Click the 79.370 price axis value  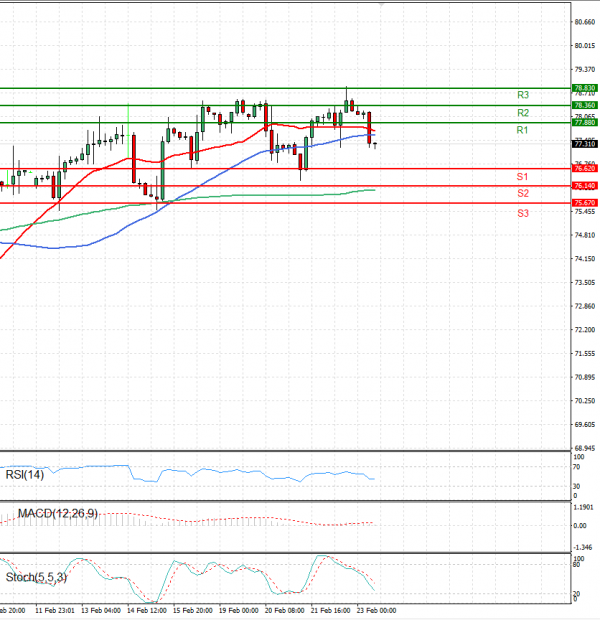(x=585, y=70)
